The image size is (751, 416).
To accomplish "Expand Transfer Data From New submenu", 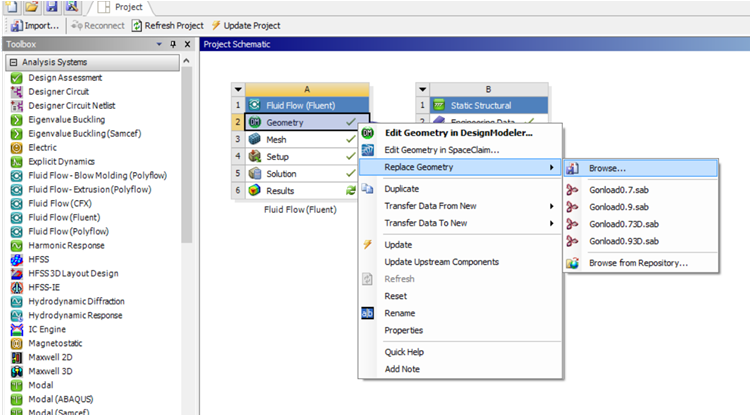I will click(460, 206).
